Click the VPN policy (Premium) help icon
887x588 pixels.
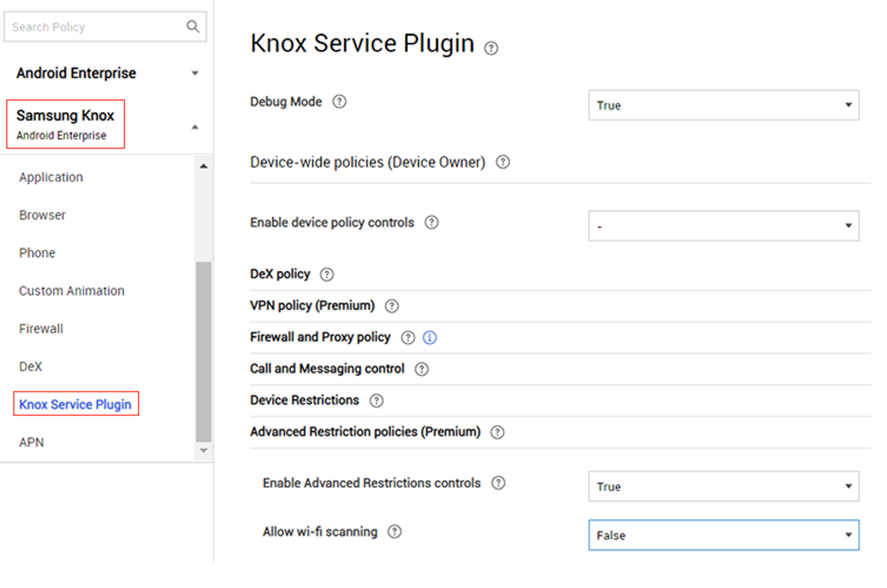click(391, 306)
